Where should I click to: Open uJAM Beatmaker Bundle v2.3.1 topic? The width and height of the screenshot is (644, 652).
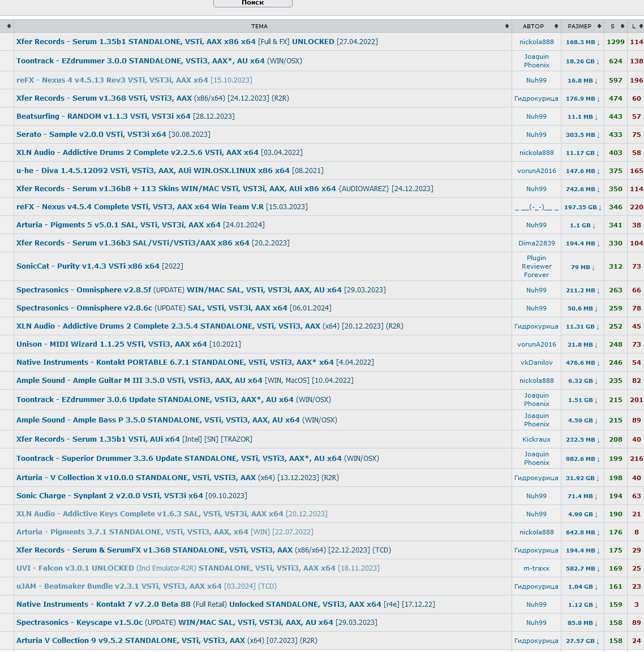(147, 586)
